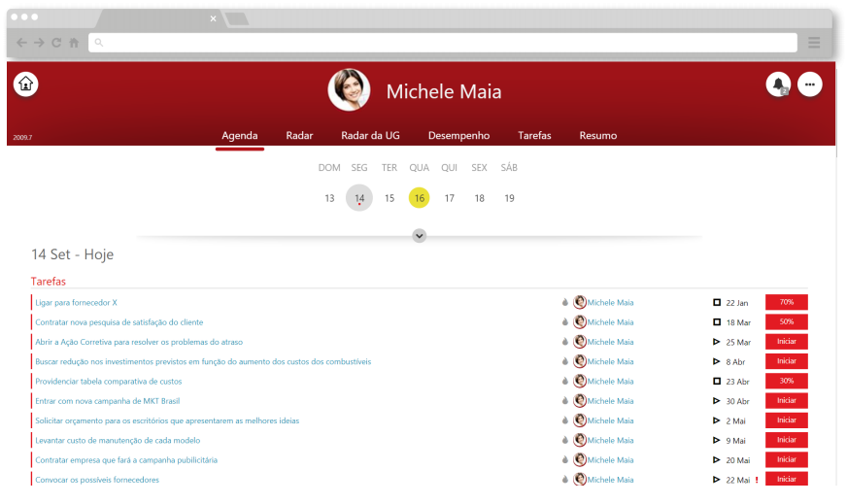Select day 15 in the week calendar
Viewport: 847px width, 504px height.
pos(390,198)
